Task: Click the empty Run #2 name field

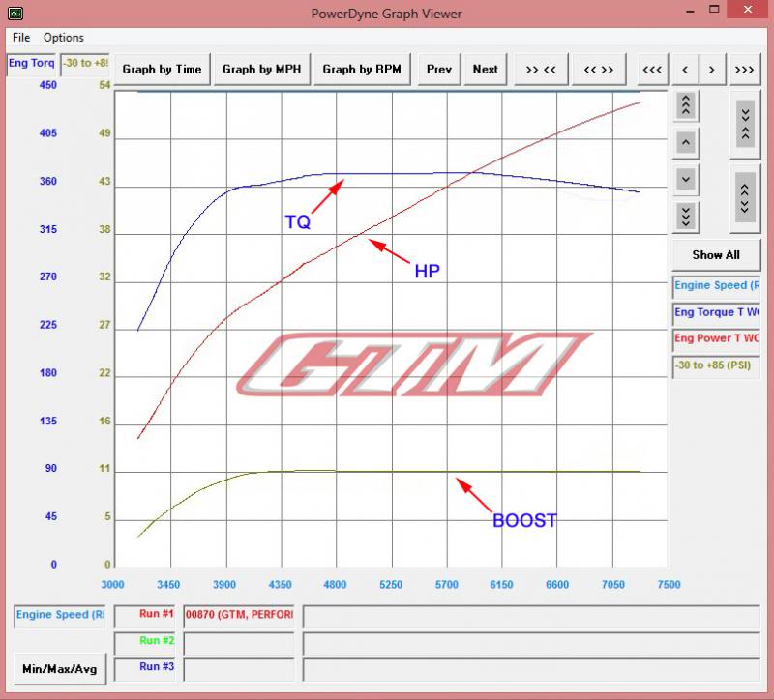Action: tap(239, 643)
